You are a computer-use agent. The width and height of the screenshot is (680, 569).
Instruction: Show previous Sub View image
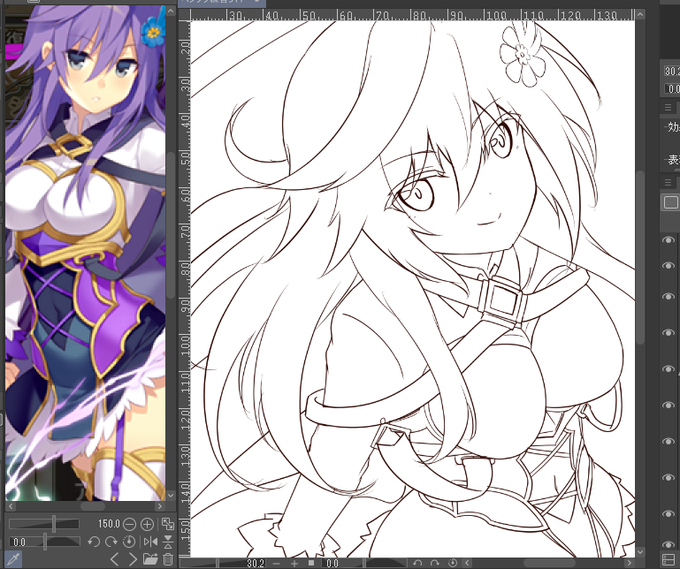pyautogui.click(x=114, y=559)
